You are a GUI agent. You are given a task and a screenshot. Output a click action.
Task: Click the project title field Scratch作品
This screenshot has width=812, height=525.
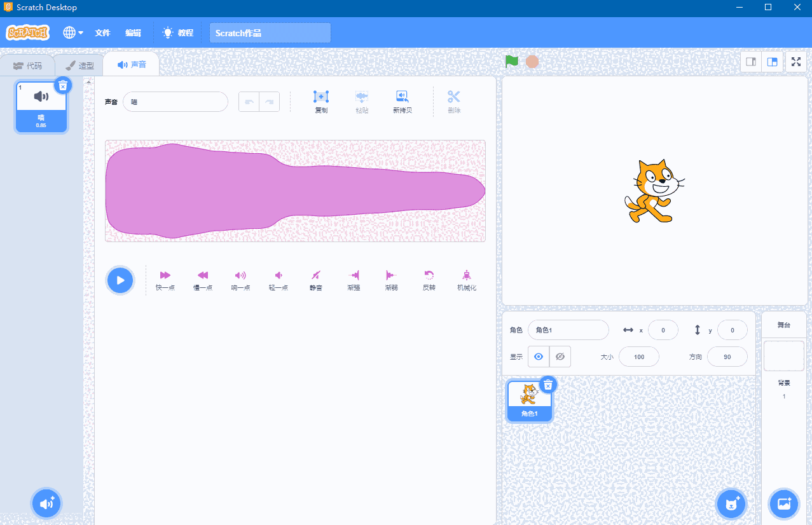[270, 33]
